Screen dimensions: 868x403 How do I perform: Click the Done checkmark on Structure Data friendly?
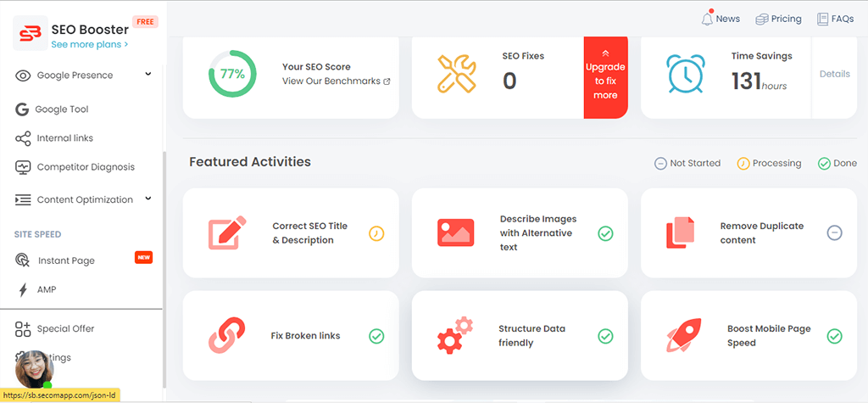pos(605,336)
